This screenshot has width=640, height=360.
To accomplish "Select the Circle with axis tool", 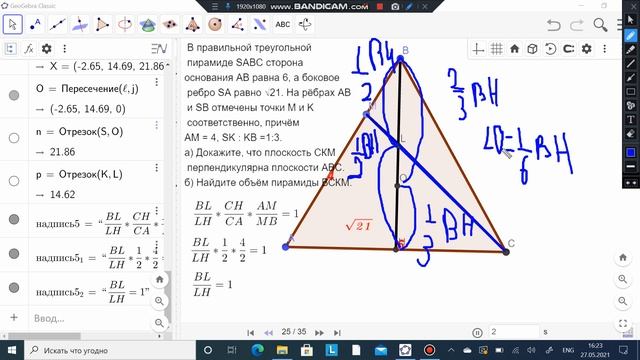I will (124, 25).
